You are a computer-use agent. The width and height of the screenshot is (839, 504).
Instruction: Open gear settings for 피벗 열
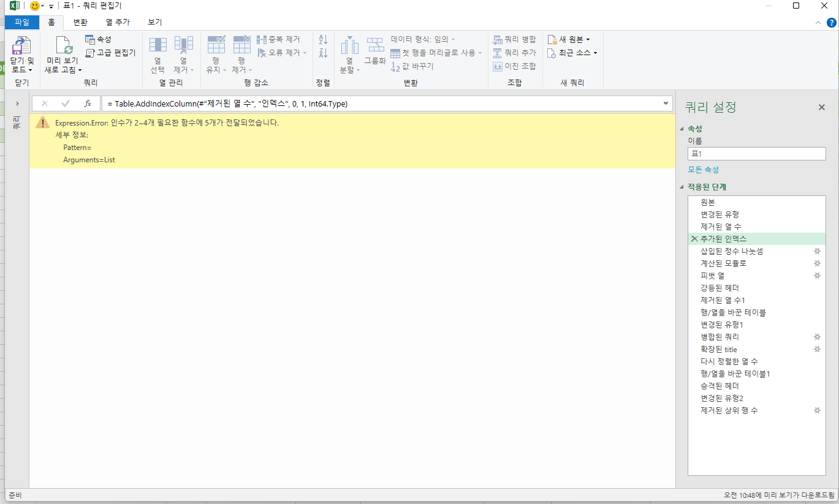pyautogui.click(x=817, y=276)
